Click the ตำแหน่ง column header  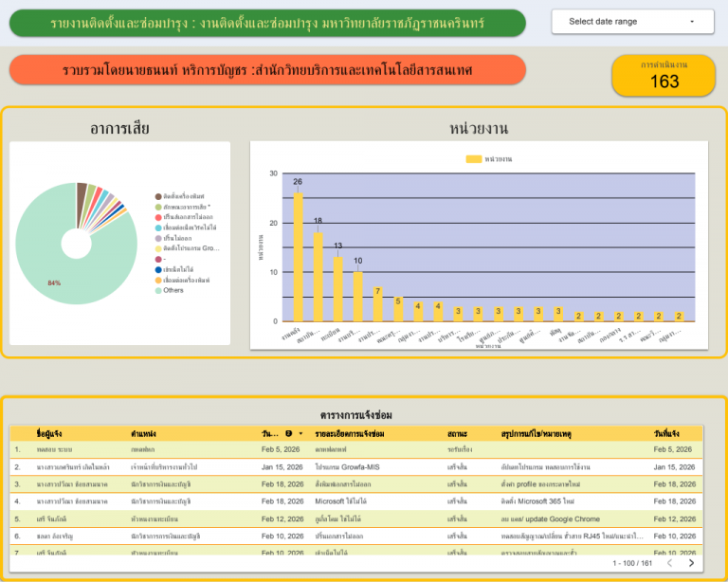coord(143,434)
